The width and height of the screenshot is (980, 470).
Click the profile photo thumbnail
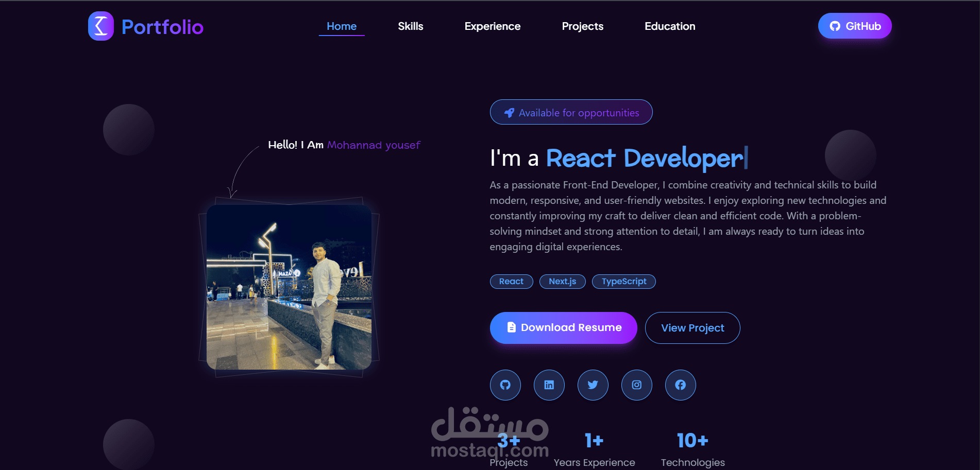[x=289, y=287]
